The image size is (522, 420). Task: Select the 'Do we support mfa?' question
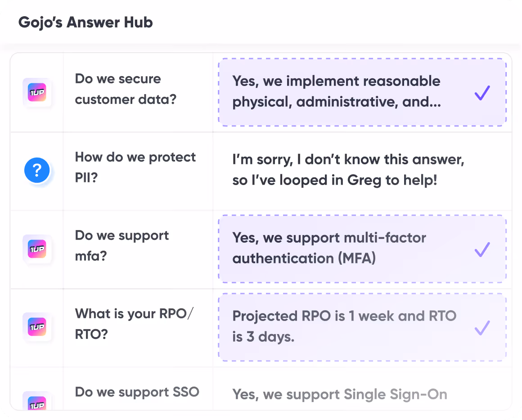[122, 245]
